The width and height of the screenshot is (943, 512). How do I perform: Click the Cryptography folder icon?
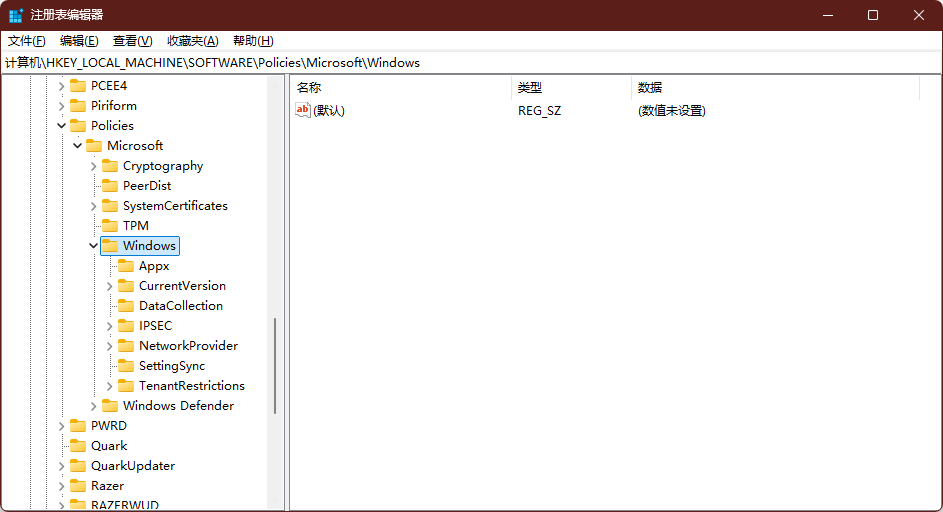tap(110, 165)
